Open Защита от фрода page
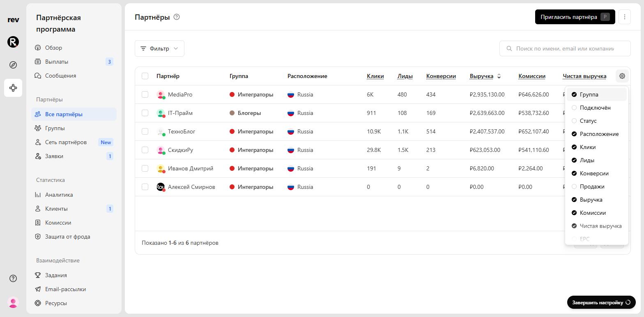The height and width of the screenshot is (317, 644). point(74,237)
